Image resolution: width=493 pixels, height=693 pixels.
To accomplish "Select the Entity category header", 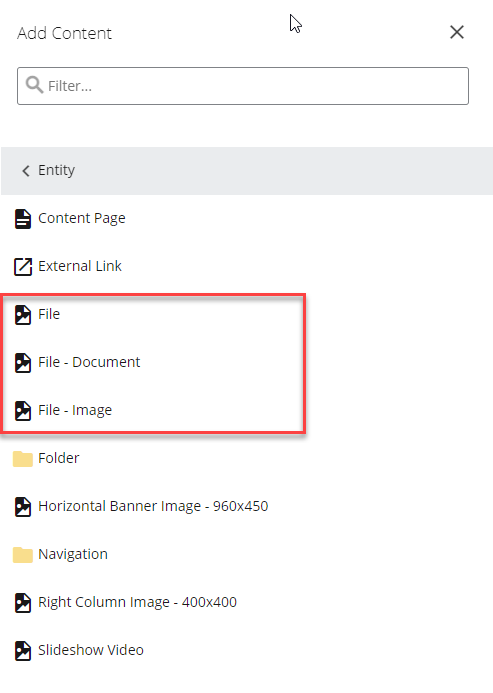I will click(x=247, y=171).
